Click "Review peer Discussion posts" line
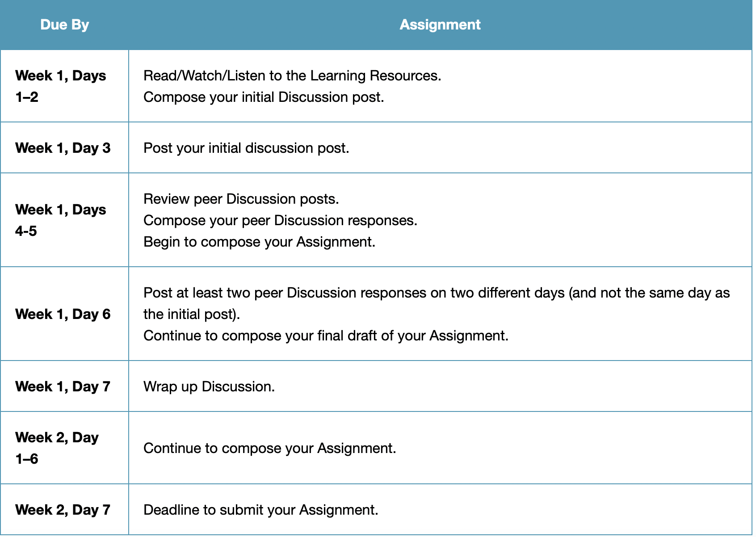This screenshot has height=537, width=756. (x=241, y=199)
